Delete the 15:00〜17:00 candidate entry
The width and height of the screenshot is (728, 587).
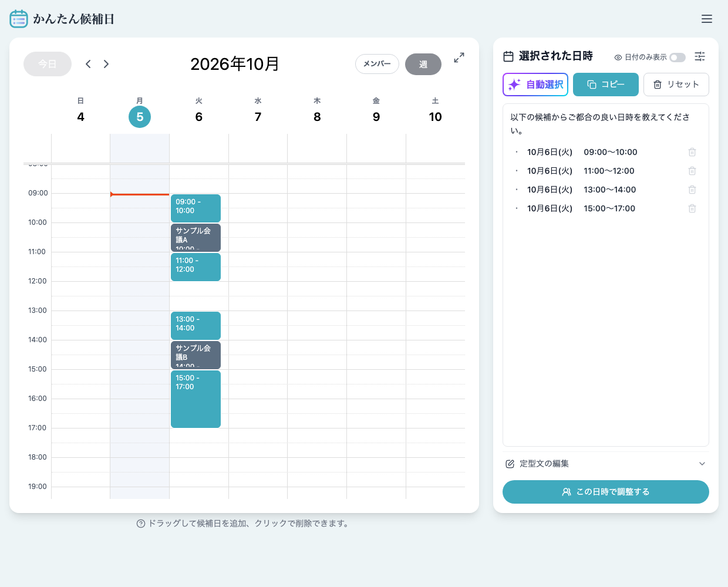pos(692,208)
